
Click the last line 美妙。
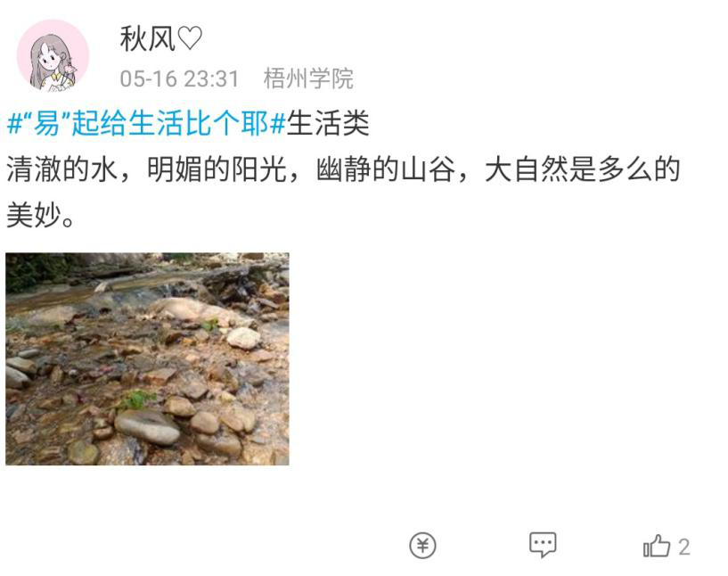point(40,215)
